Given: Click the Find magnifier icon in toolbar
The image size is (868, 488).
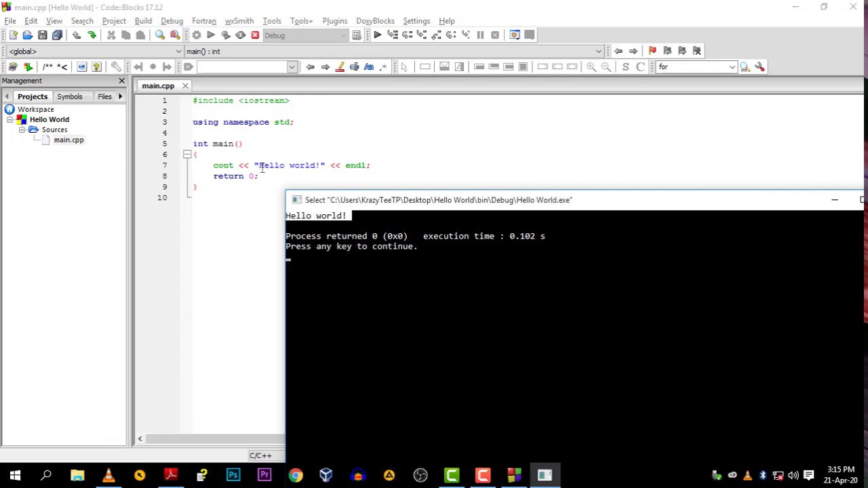Looking at the screenshot, I should coord(160,35).
